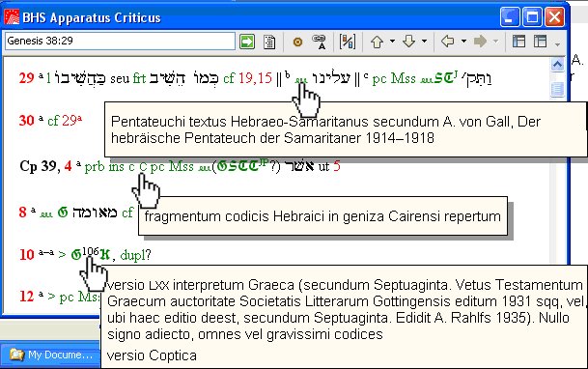The image size is (588, 369).
Task: Click the Genesis 38:29 reference box
Action: pos(120,41)
